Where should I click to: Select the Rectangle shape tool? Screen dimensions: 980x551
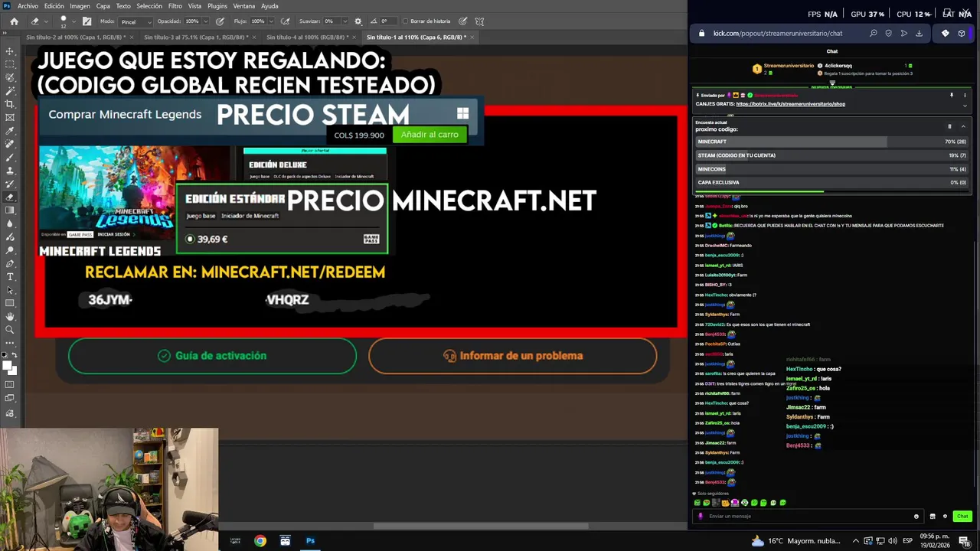[10, 303]
